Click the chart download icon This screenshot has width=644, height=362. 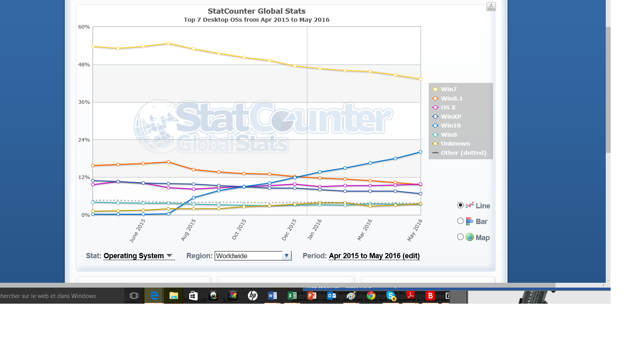491,6
